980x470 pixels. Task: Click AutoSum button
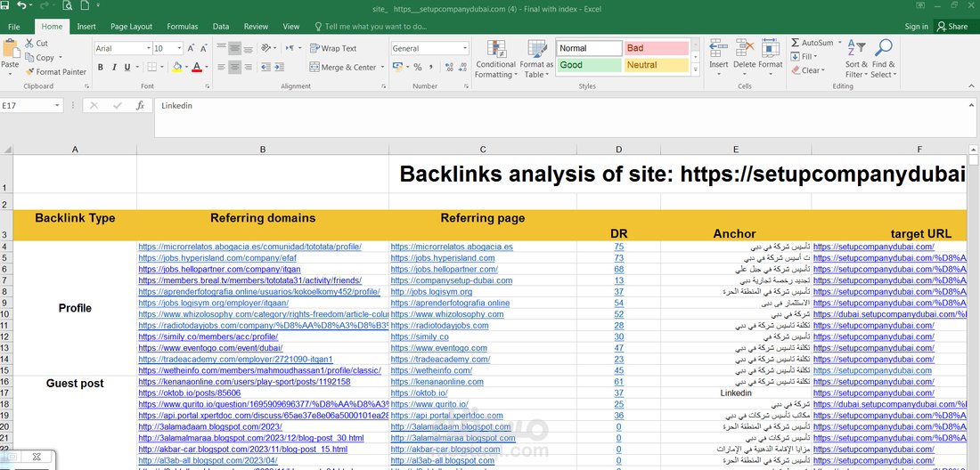point(813,43)
